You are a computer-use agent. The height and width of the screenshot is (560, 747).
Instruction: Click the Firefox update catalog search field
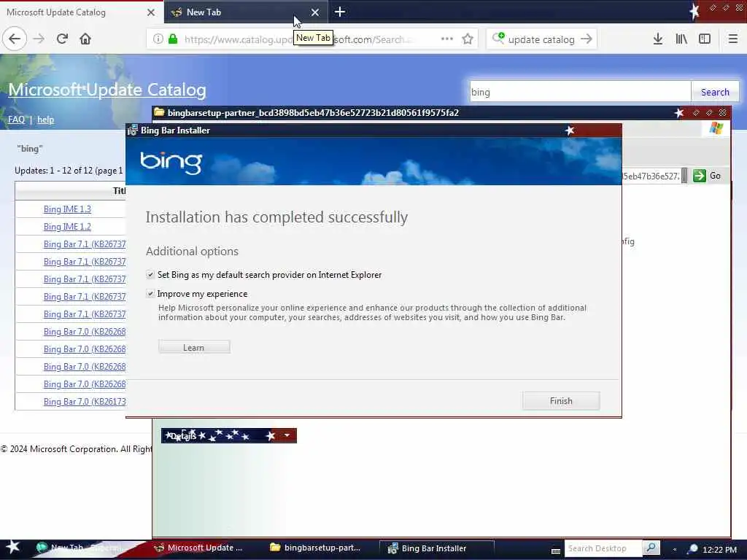541,39
